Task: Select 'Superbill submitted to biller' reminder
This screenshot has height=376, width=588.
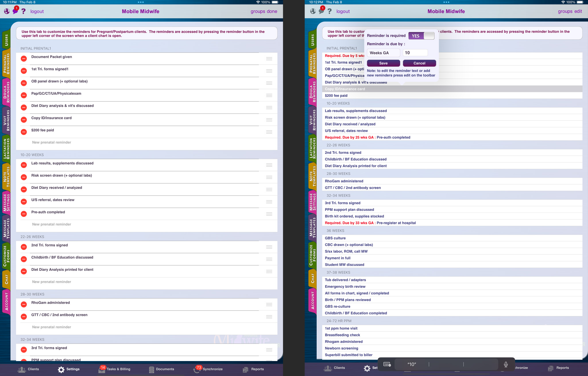Action: click(452, 355)
